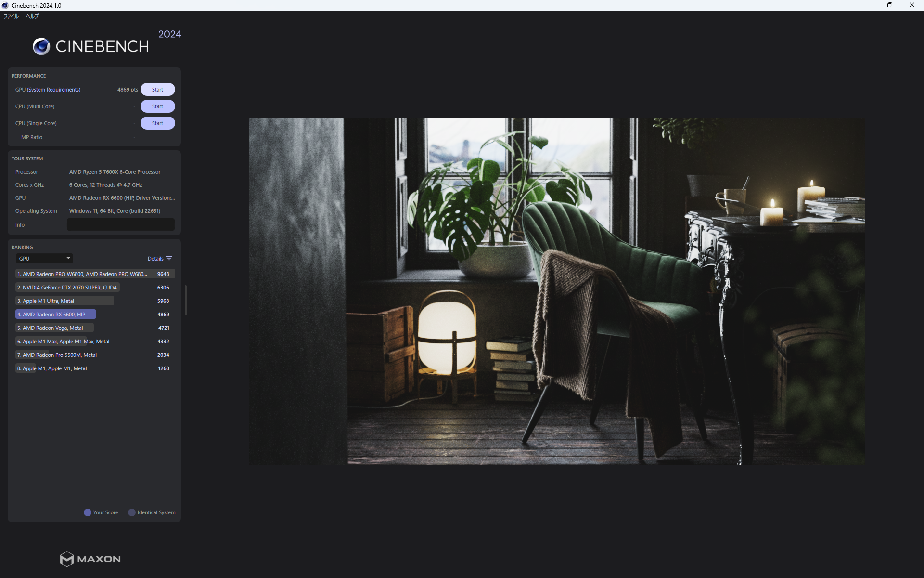Click the left panel scrollbar handle
924x578 pixels.
[186, 300]
